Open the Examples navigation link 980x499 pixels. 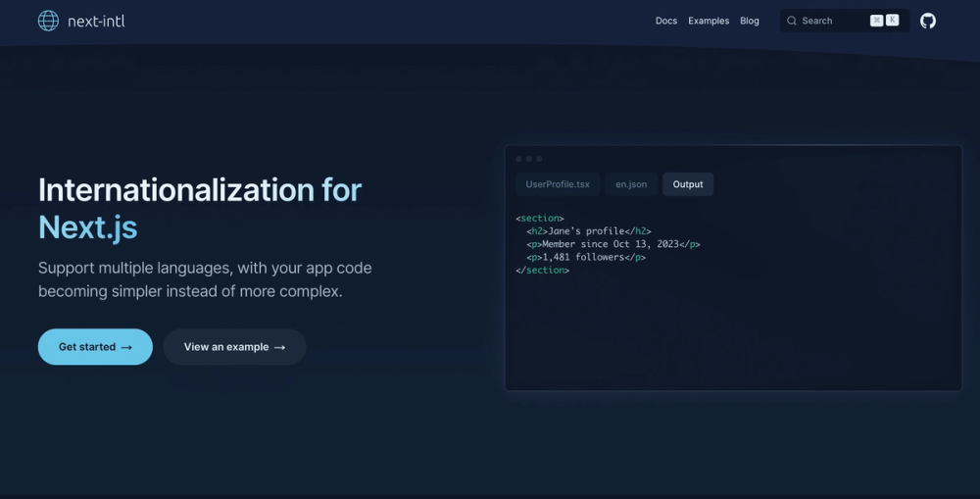[709, 21]
